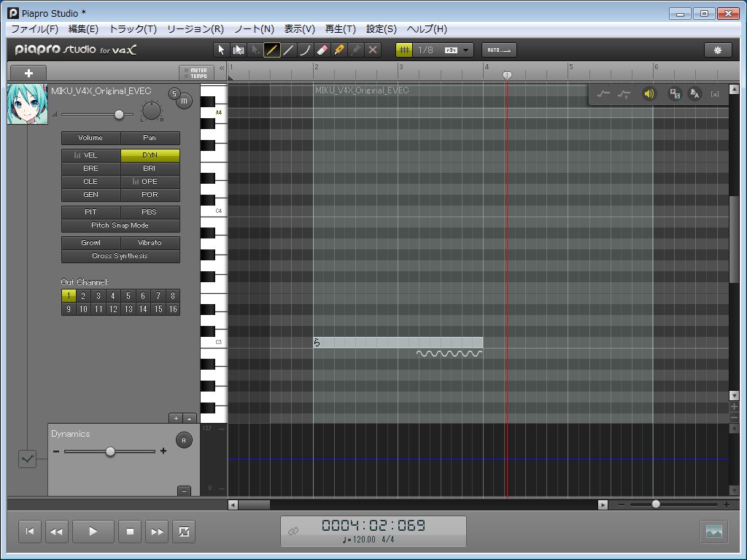Click the track volume slider knob

point(119,114)
